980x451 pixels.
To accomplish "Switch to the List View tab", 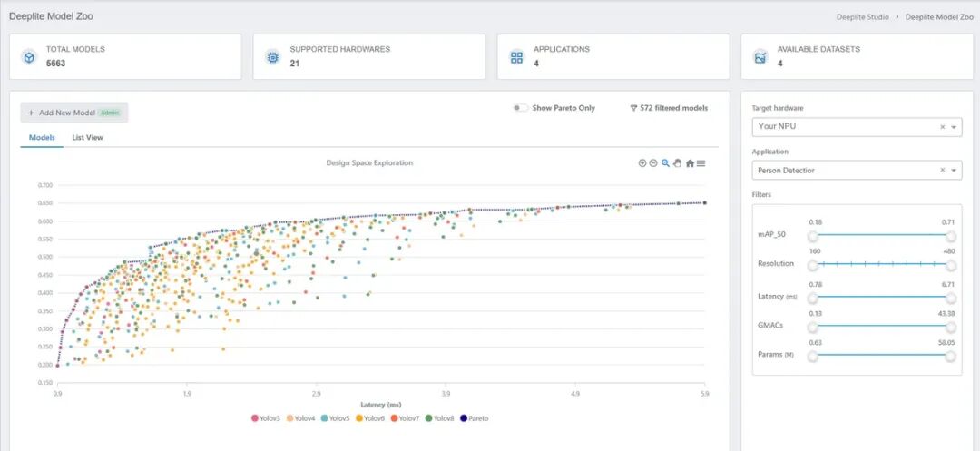I will (x=87, y=138).
